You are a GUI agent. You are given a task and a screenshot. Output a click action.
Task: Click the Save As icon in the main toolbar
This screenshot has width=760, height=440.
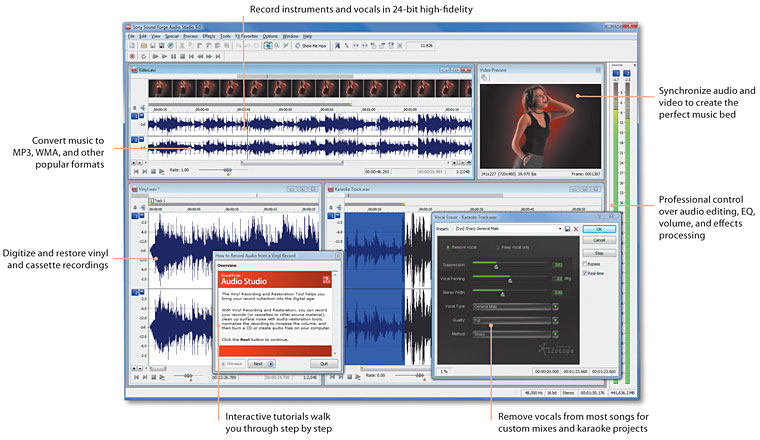161,46
